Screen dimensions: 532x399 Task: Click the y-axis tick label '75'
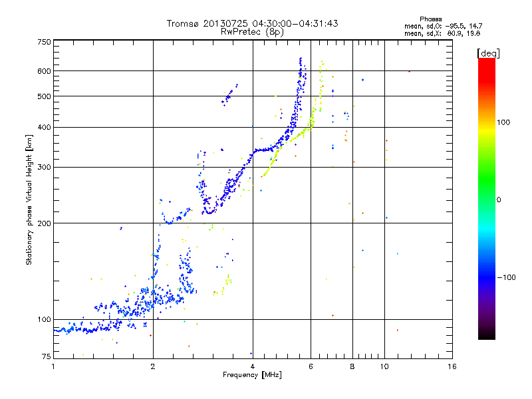coord(47,356)
